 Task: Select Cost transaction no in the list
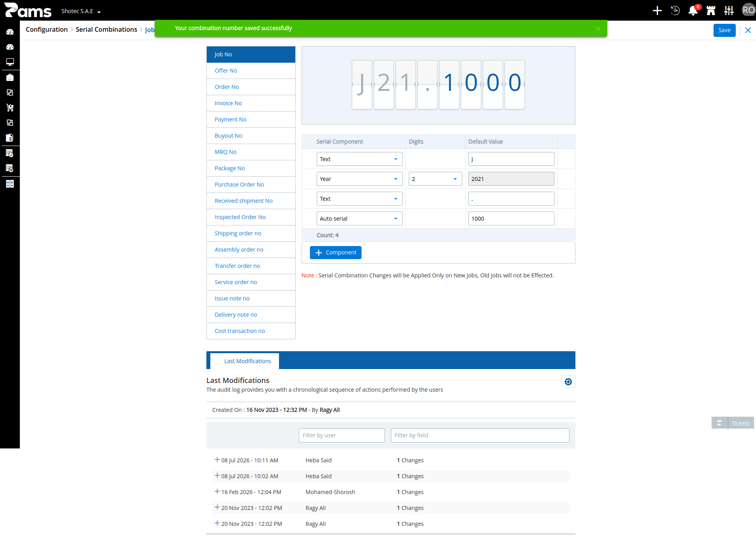[x=251, y=331]
